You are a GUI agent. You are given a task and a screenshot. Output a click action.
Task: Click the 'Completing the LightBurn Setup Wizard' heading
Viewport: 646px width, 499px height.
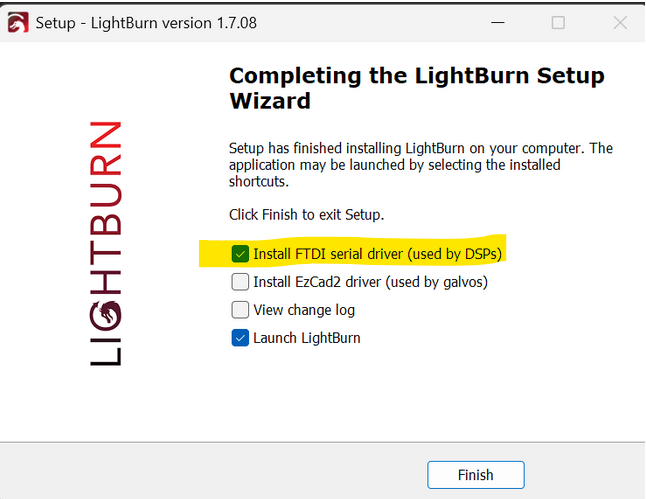417,88
